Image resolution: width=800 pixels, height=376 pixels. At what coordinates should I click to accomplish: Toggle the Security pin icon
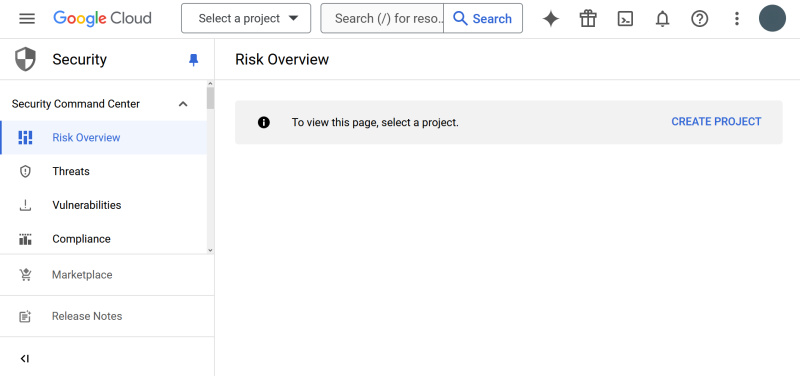[193, 60]
